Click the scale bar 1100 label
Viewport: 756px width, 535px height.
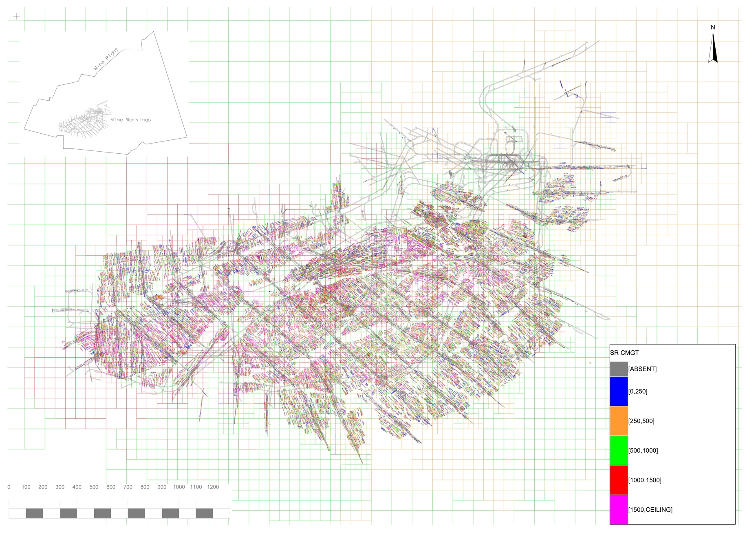coord(196,487)
